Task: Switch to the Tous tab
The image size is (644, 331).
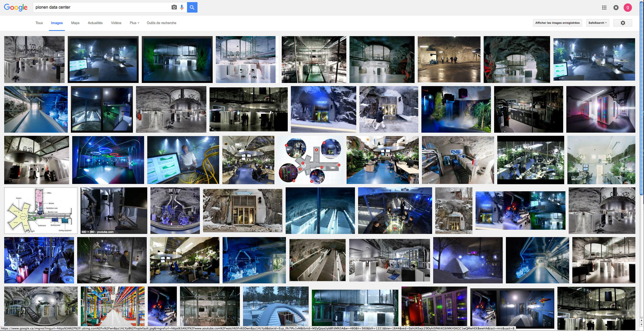Action: pyautogui.click(x=39, y=23)
